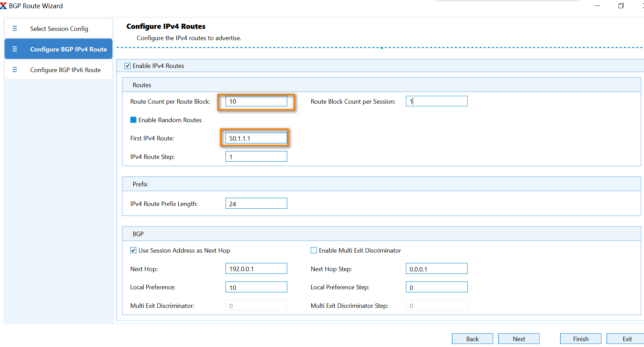Open the Configure BGP IPv6 Route step
The image size is (644, 347).
[58, 70]
